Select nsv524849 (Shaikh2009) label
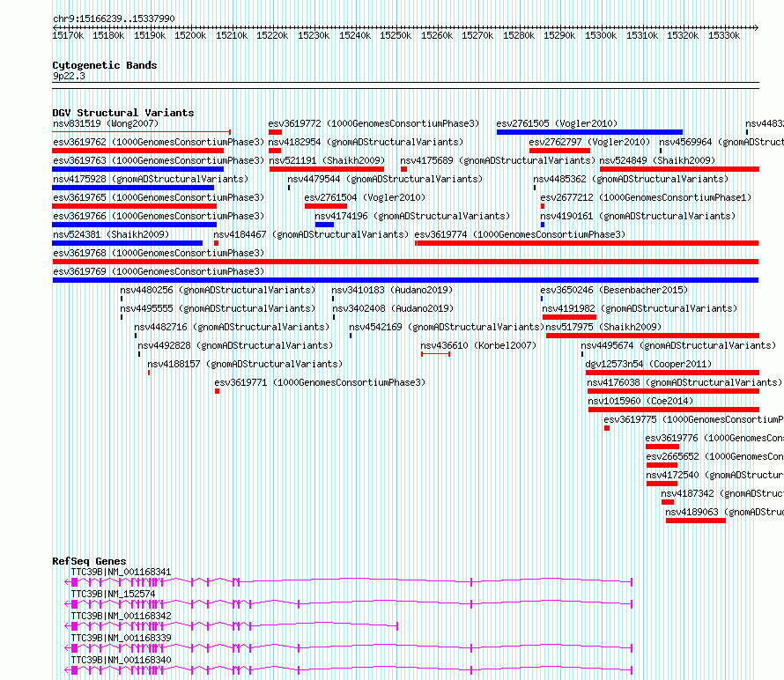Viewport: 784px width, 680px height. click(657, 160)
